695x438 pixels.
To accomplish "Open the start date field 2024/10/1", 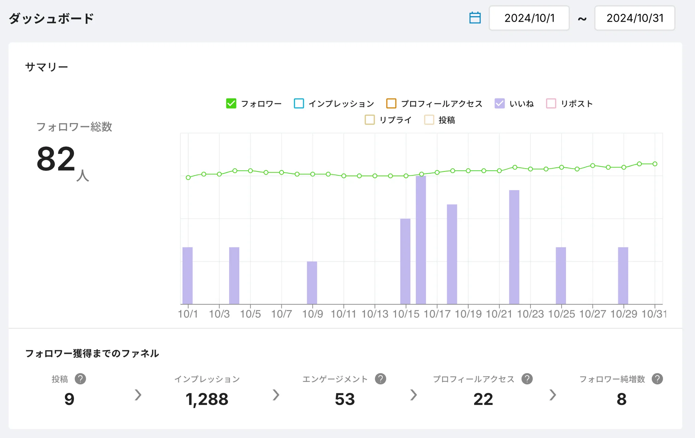I will [x=529, y=18].
